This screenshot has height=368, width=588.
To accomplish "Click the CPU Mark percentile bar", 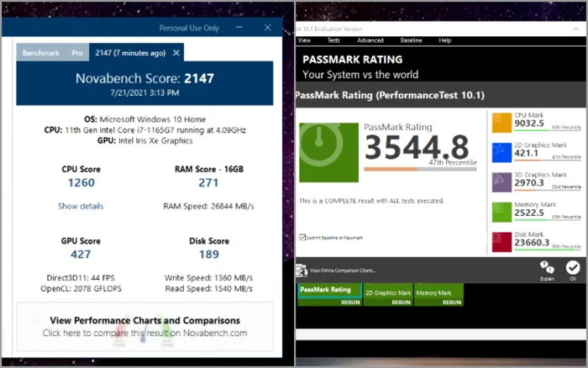I will click(x=548, y=130).
